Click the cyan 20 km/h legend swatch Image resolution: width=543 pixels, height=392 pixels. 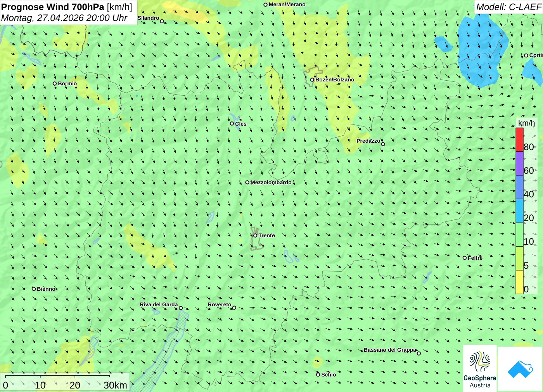point(519,211)
